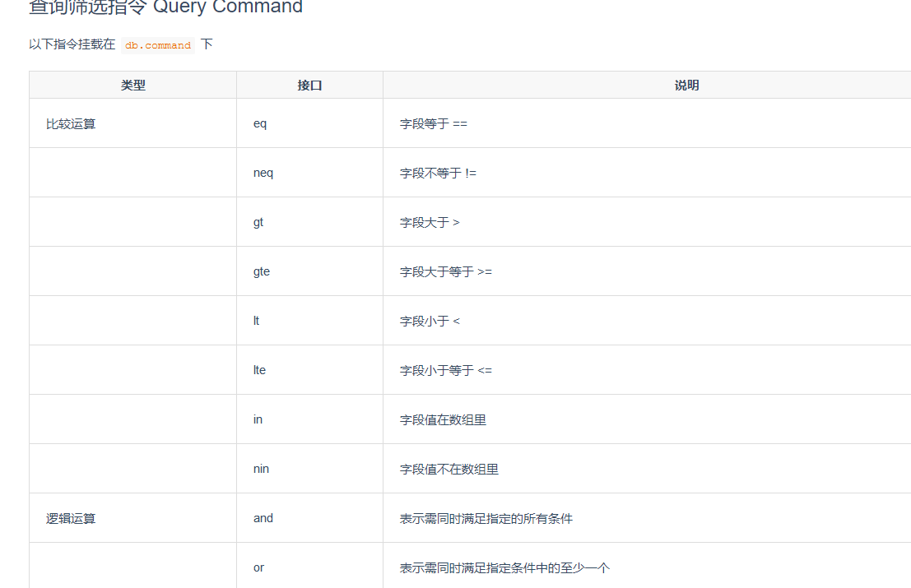Image resolution: width=911 pixels, height=588 pixels.
Task: Click the description '字段小于等于 <='
Action: tap(446, 370)
